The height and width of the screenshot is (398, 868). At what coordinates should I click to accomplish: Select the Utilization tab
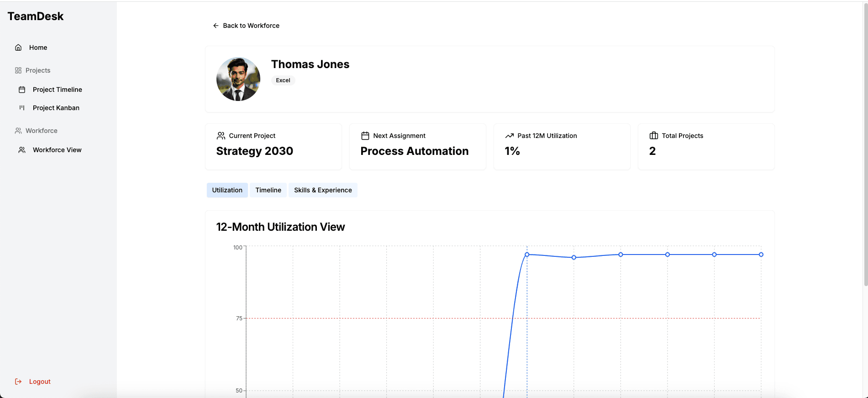click(x=227, y=190)
